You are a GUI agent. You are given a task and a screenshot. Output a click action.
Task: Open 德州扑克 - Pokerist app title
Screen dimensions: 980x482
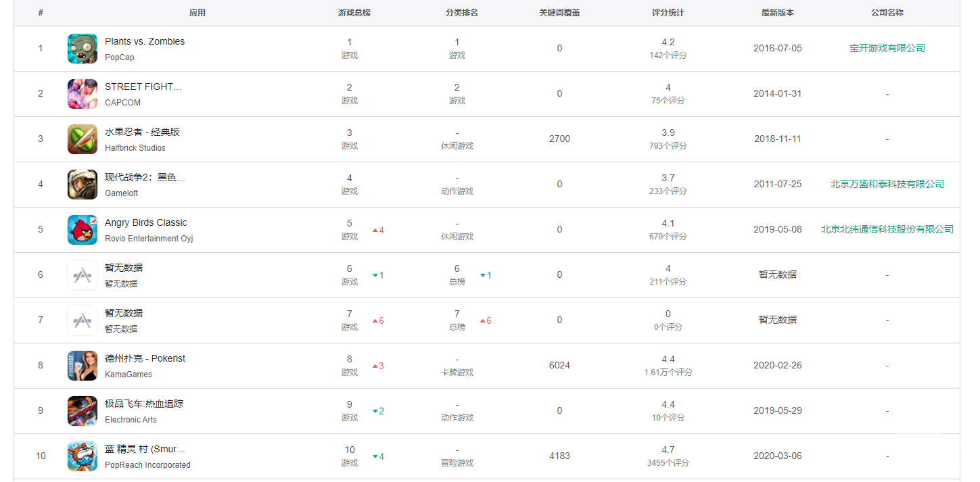[x=145, y=358]
